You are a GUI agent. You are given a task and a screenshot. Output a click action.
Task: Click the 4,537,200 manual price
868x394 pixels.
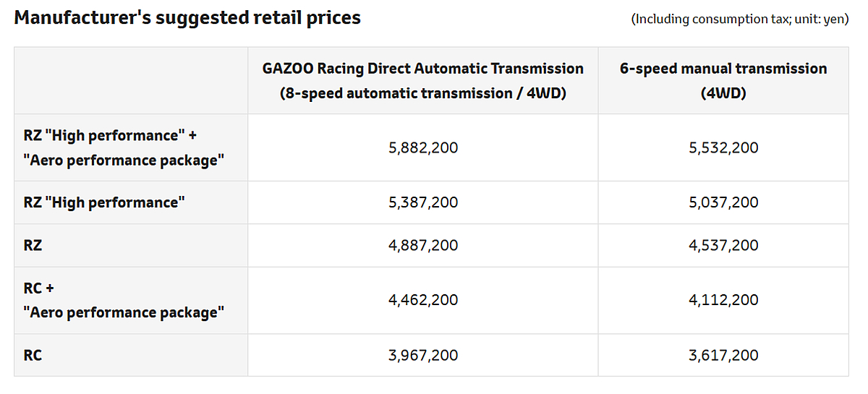723,245
